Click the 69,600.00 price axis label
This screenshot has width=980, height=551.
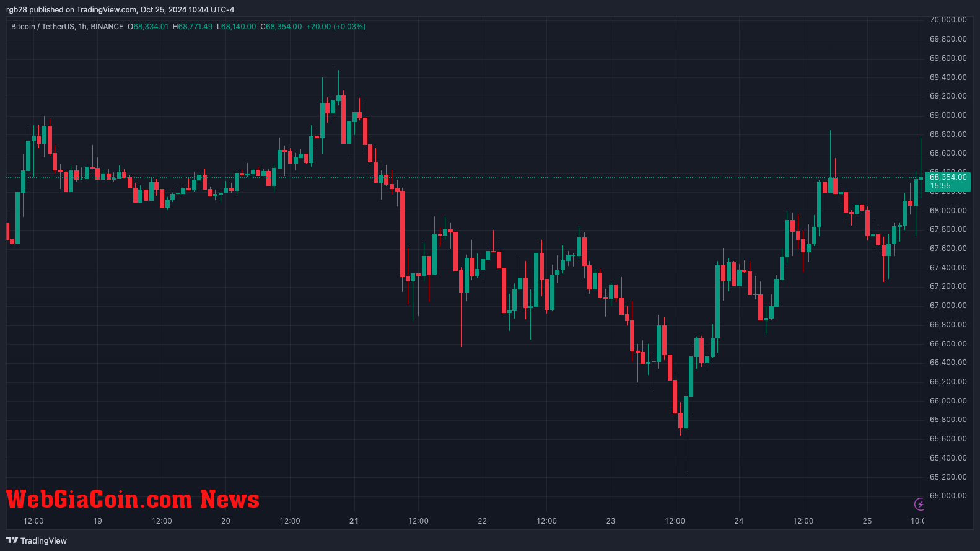[948, 58]
